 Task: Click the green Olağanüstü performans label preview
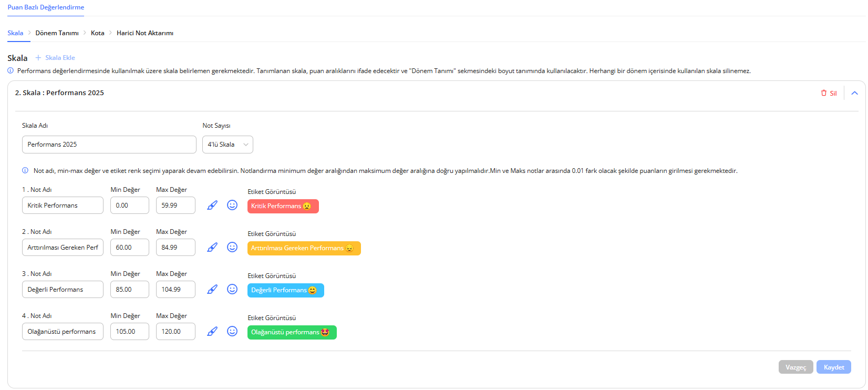[x=292, y=332]
